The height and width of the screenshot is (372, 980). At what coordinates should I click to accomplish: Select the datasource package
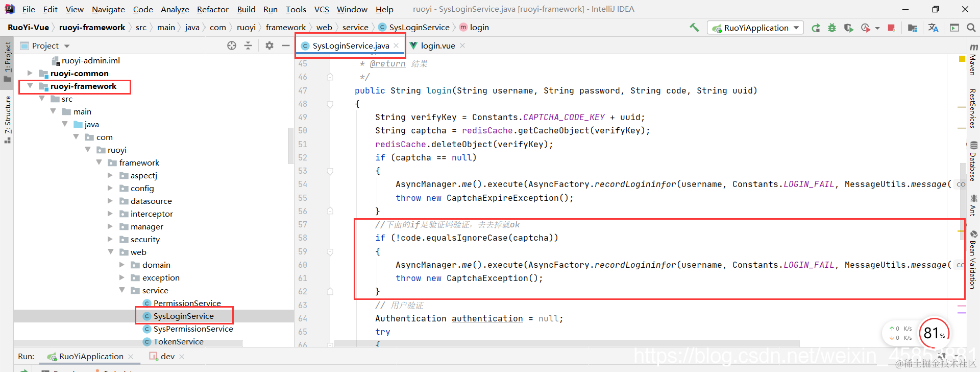point(145,201)
